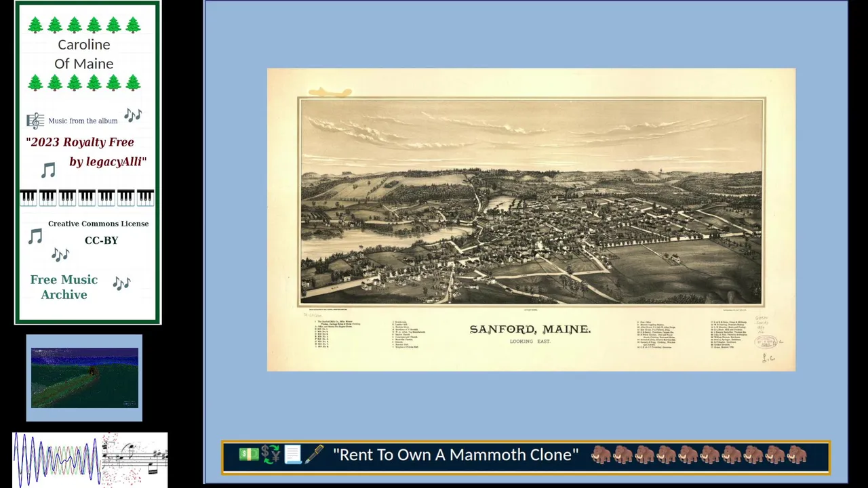Click the piano keyboard strip graphic
The height and width of the screenshot is (488, 868).
87,197
